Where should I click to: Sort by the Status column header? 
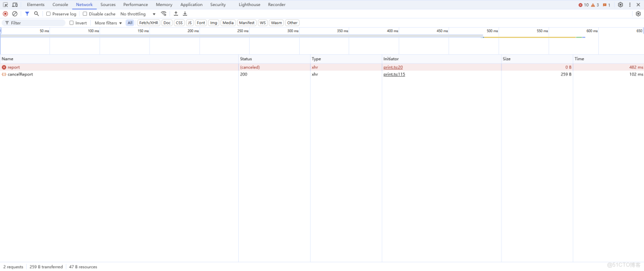[274, 59]
